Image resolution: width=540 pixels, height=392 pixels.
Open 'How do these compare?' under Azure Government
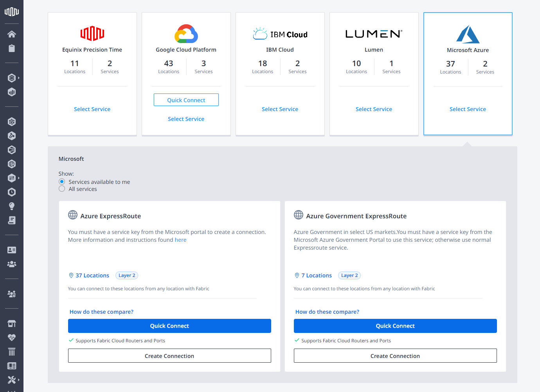[x=327, y=312]
